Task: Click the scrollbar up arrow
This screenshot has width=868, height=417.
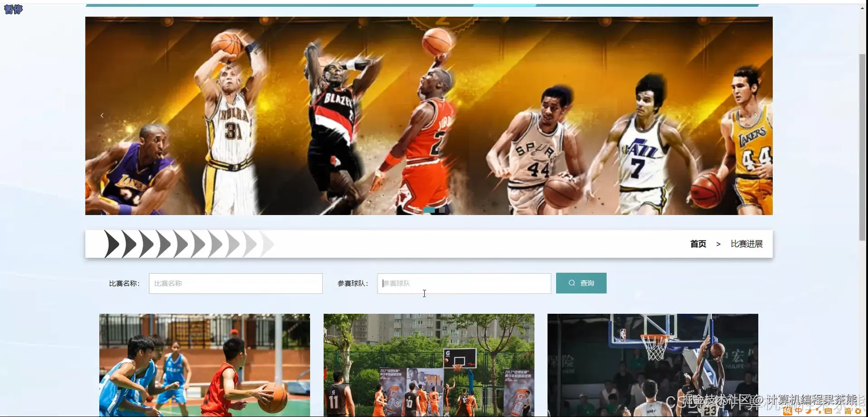Action: pos(862,8)
